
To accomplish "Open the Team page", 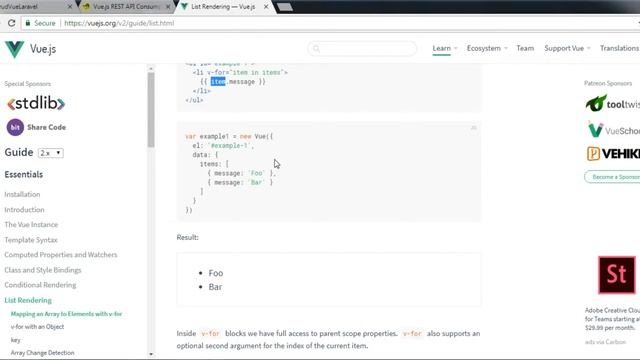I will (x=525, y=48).
